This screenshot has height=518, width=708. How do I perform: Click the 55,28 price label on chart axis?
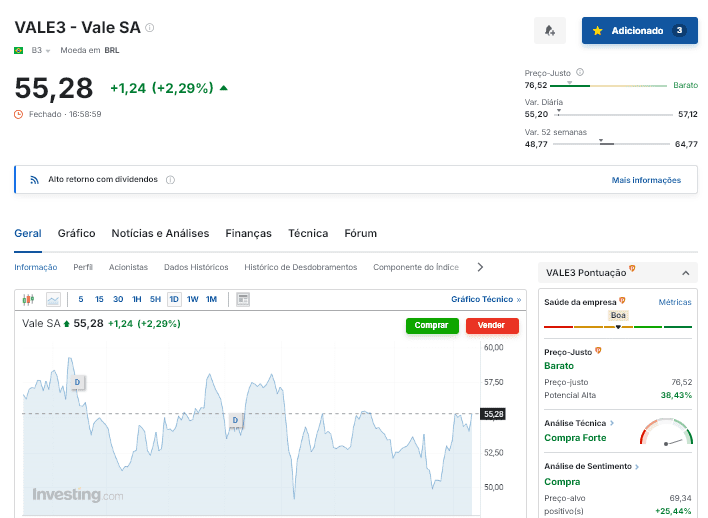point(493,414)
